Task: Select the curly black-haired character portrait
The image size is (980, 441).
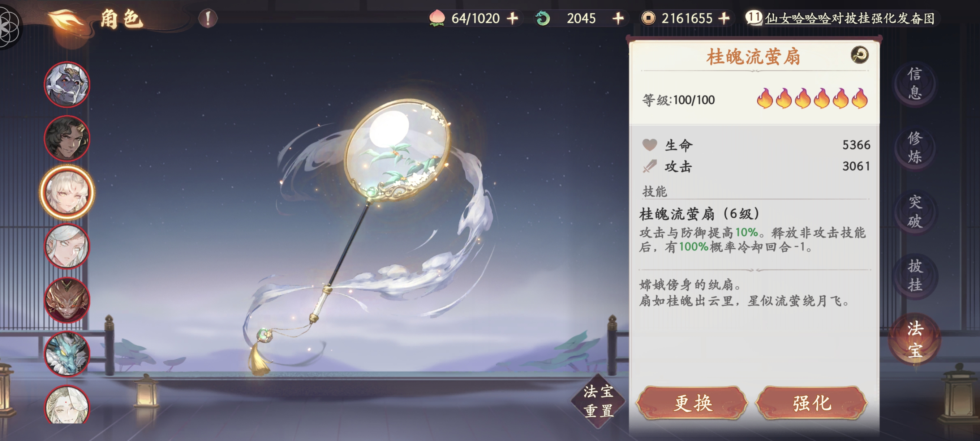Action: pyautogui.click(x=67, y=138)
